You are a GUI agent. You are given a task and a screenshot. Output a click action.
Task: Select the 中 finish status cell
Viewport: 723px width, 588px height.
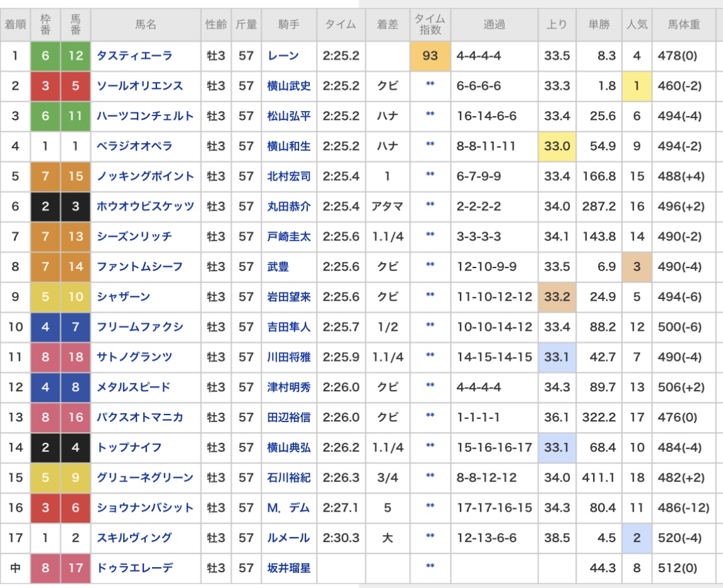(15, 568)
